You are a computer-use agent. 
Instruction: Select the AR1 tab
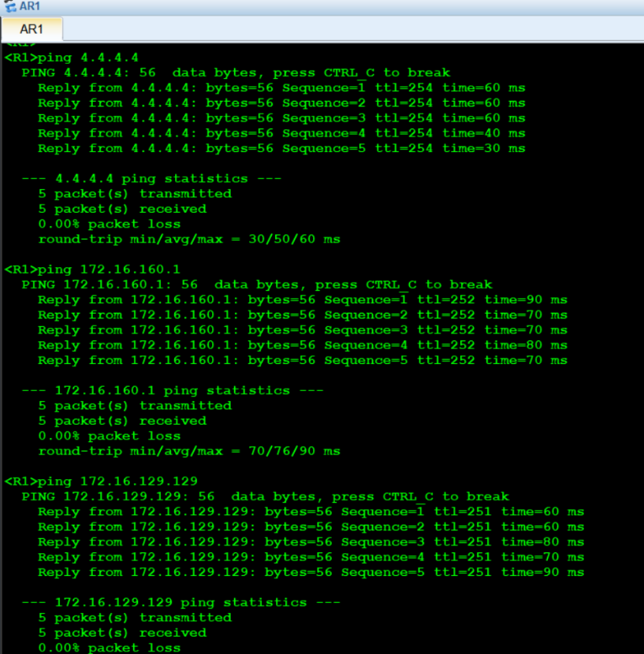point(32,29)
